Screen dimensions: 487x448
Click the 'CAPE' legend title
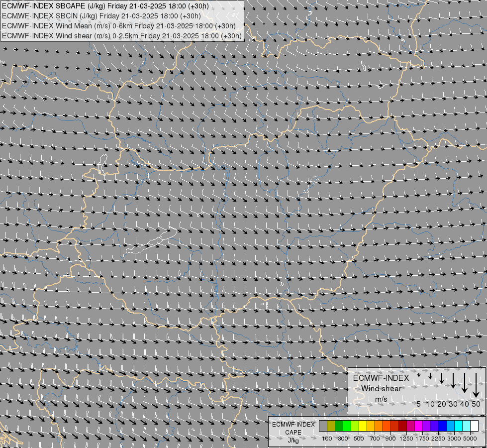pyautogui.click(x=293, y=433)
